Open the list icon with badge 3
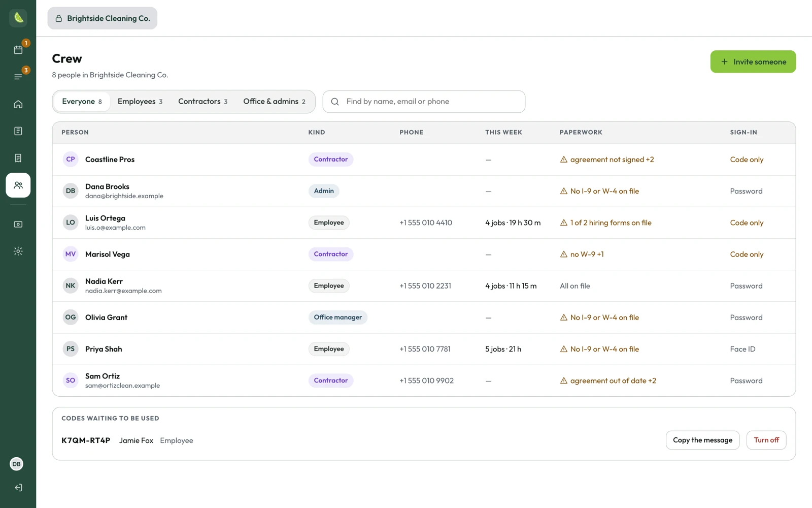 (x=18, y=77)
